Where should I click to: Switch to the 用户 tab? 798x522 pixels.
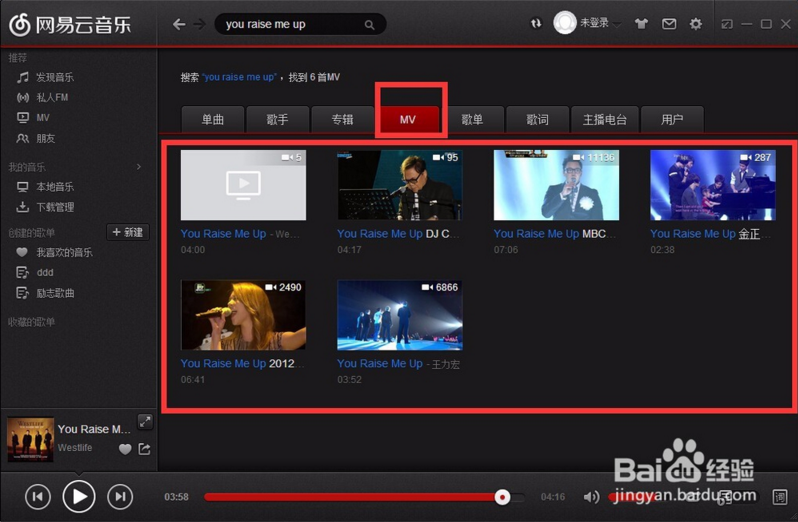pyautogui.click(x=672, y=120)
